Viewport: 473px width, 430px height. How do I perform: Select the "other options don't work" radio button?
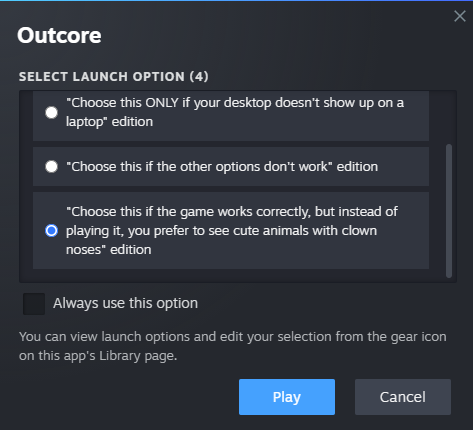pyautogui.click(x=51, y=166)
